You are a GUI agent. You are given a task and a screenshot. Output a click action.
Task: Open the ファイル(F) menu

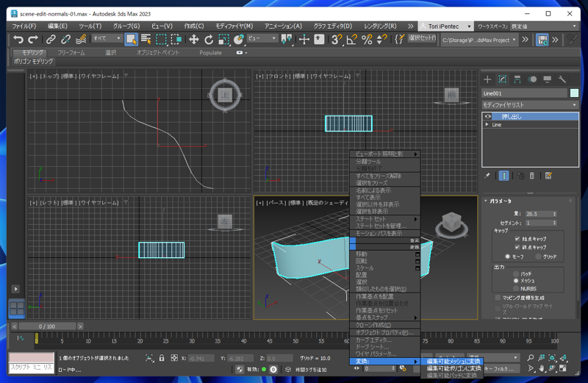24,26
